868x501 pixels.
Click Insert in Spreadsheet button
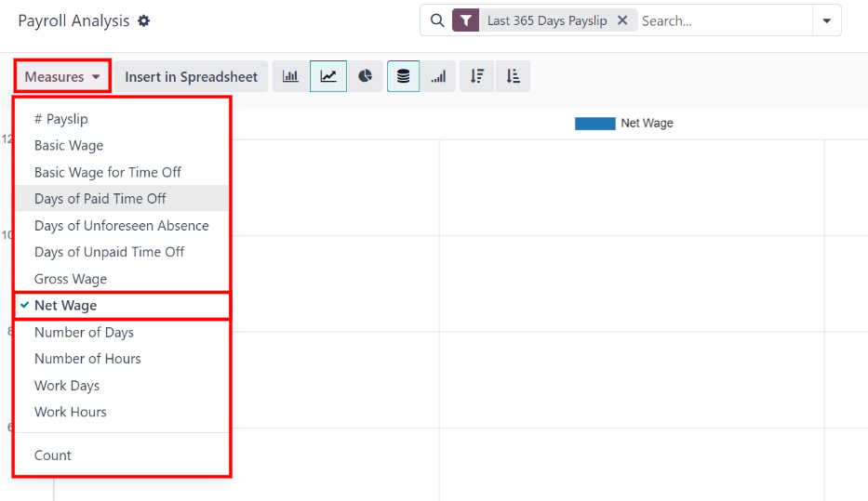click(192, 76)
